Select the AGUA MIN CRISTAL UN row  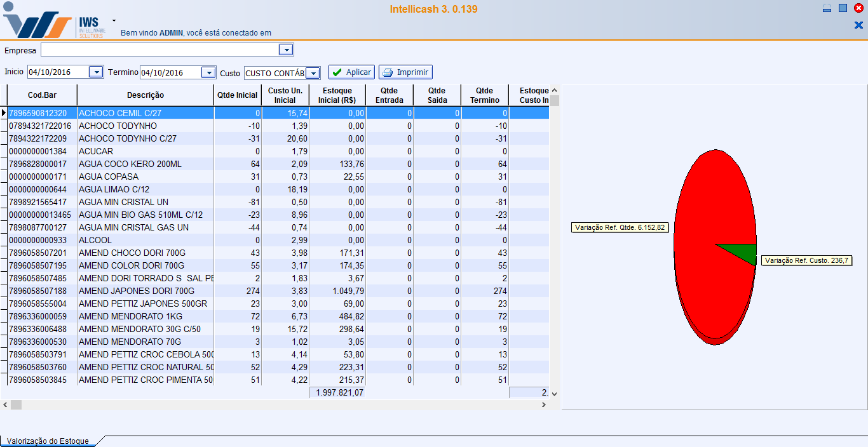(278, 202)
